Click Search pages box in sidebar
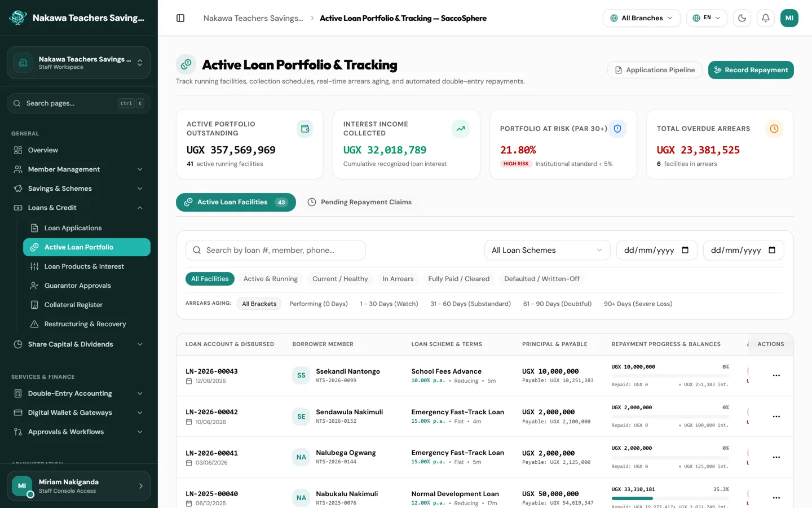 (78, 103)
